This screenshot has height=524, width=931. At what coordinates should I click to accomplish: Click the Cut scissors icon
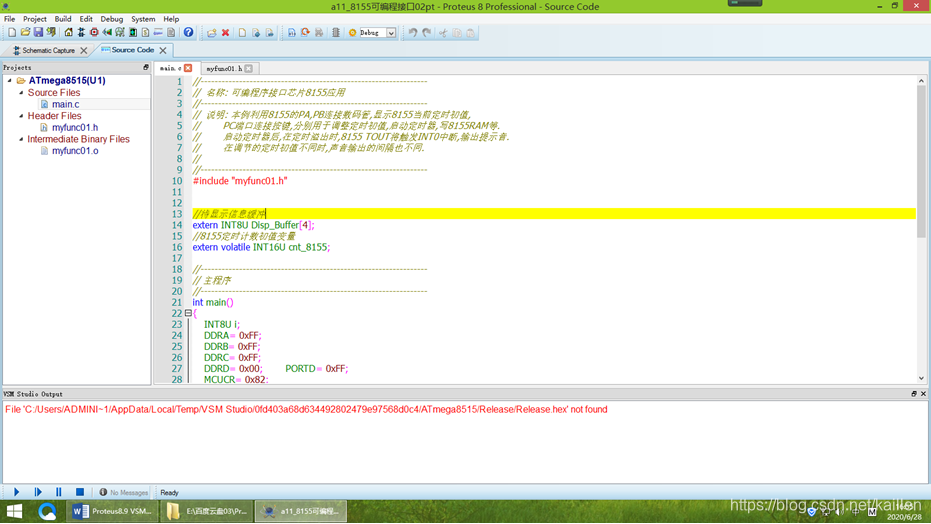(x=442, y=33)
